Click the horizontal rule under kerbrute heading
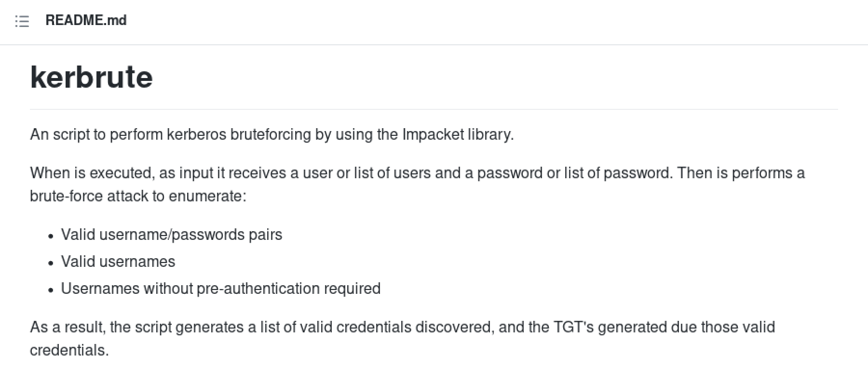 click(434, 109)
